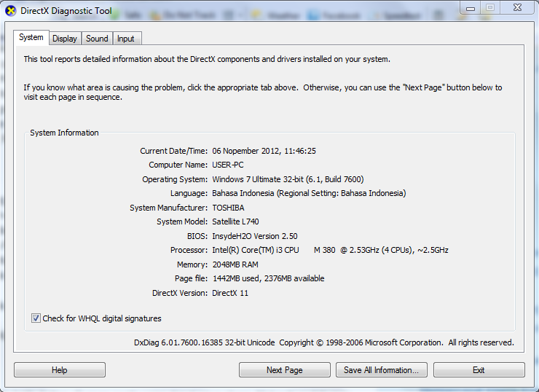Image resolution: width=539 pixels, height=392 pixels.
Task: Click the Page file label
Action: pos(191,278)
